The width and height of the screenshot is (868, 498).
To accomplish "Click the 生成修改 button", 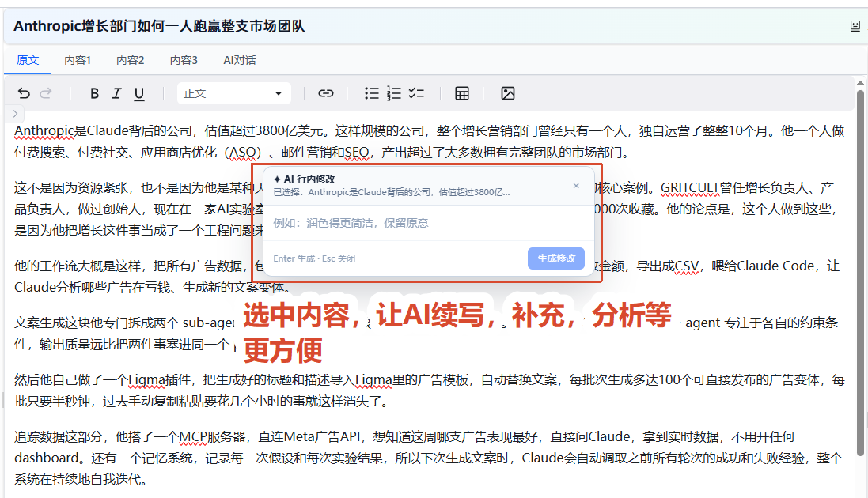I will 556,258.
